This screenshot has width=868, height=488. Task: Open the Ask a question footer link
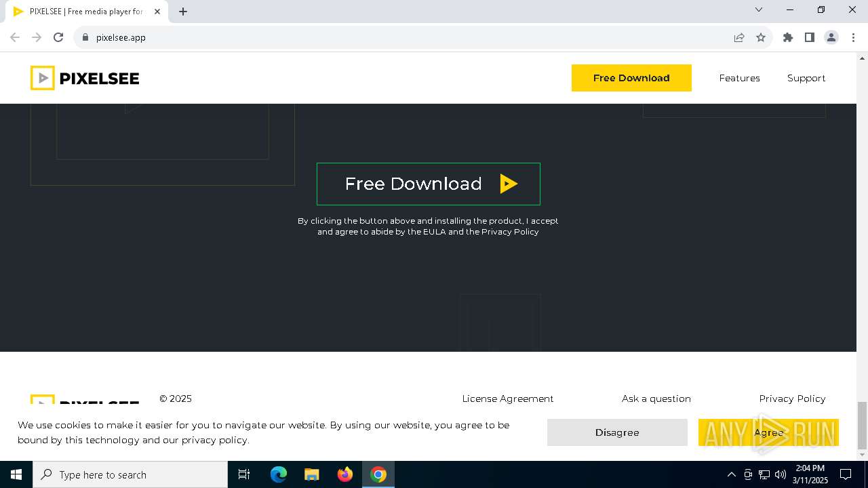[x=656, y=399]
